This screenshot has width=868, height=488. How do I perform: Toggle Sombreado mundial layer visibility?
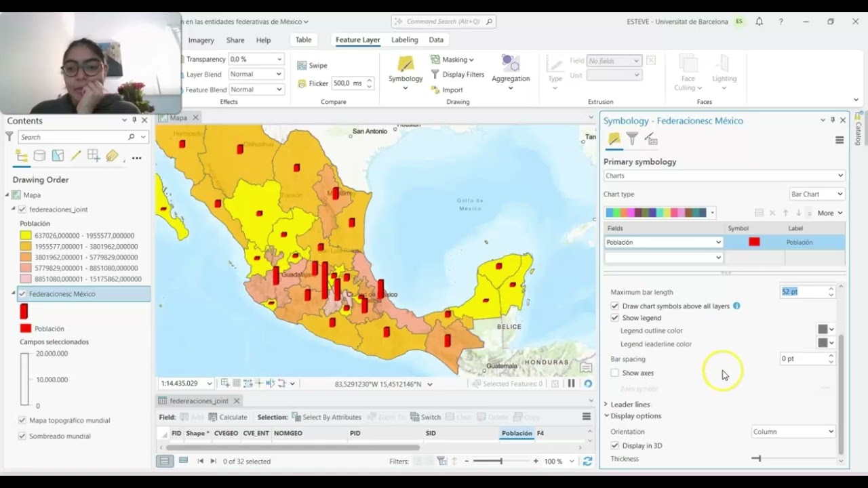[22, 436]
